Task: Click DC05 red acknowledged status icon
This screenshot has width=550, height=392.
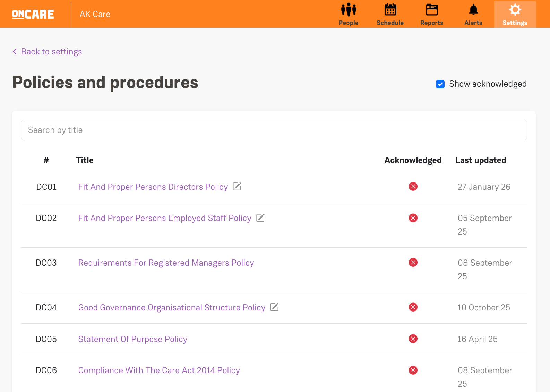Action: [x=413, y=339]
